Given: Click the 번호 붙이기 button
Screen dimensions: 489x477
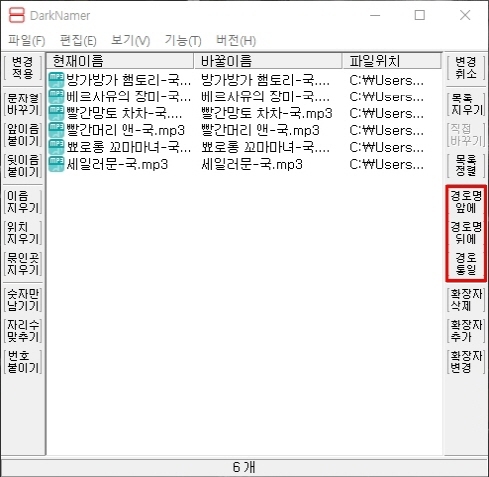Looking at the screenshot, I should coord(23,362).
